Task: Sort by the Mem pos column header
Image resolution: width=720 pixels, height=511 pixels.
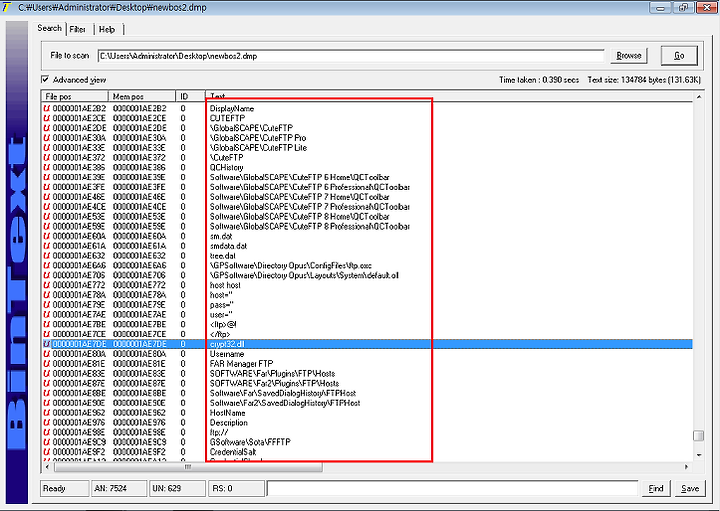Action: [142, 96]
